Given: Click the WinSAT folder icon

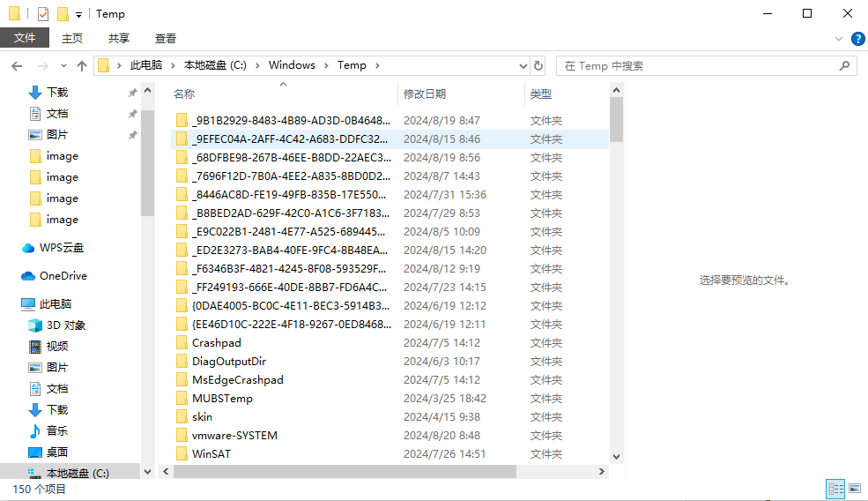Looking at the screenshot, I should [182, 454].
